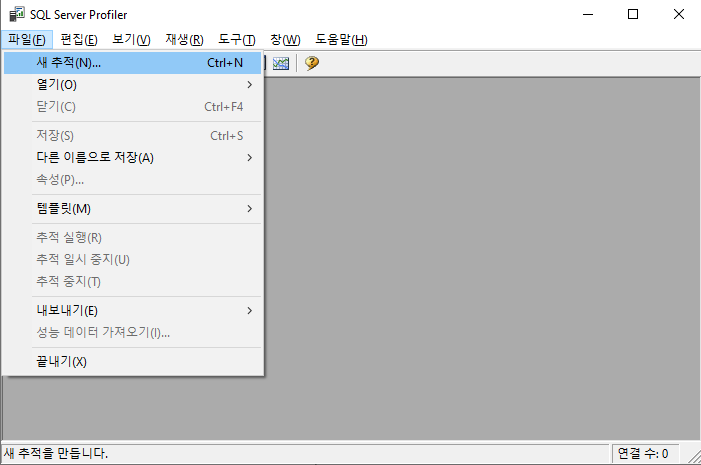The width and height of the screenshot is (701, 465).
Task: Close the SQL Server Profiler window
Action: pyautogui.click(x=678, y=14)
